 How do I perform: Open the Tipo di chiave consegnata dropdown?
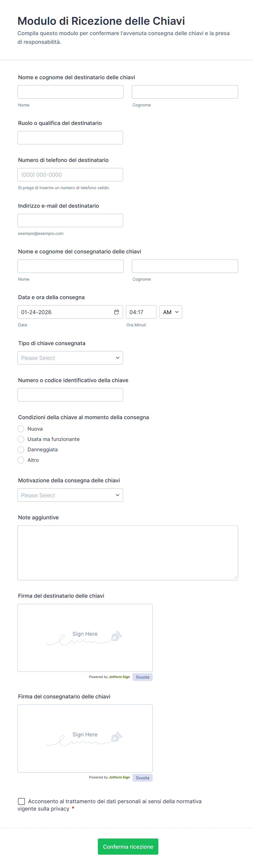point(70,358)
